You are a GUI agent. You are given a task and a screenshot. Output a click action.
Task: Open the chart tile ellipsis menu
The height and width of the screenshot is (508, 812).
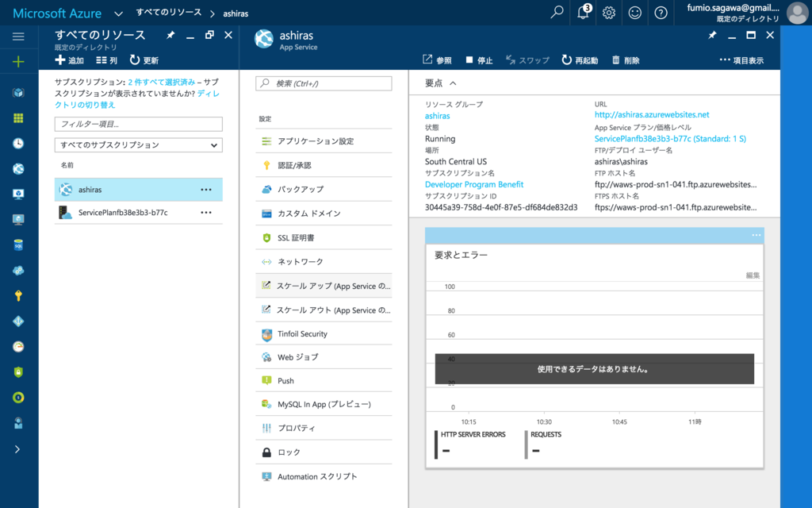[756, 235]
